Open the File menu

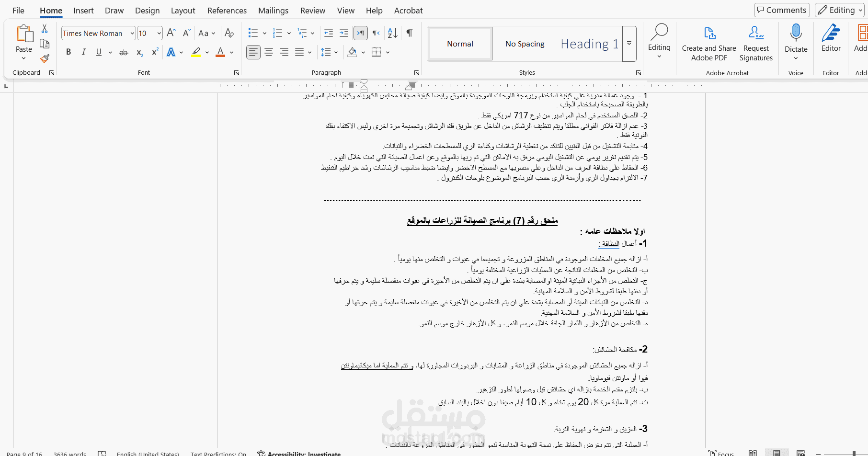click(18, 11)
